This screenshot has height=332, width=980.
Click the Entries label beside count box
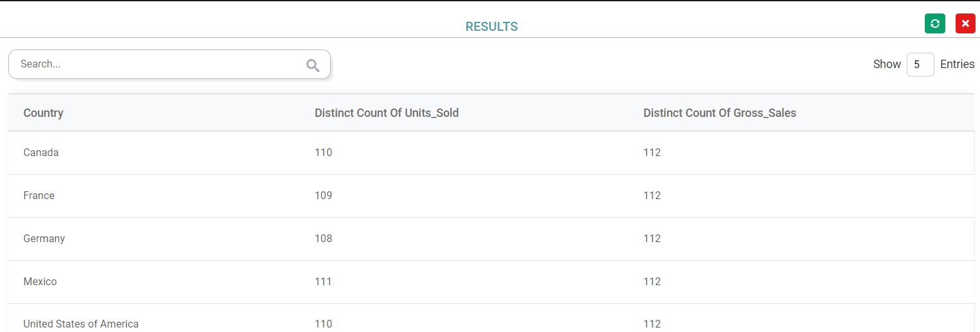[957, 64]
